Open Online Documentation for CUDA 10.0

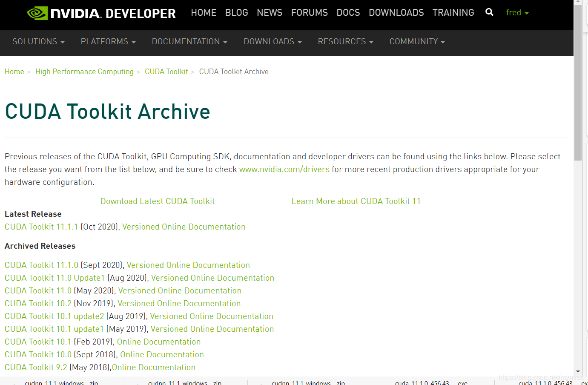pyautogui.click(x=162, y=355)
